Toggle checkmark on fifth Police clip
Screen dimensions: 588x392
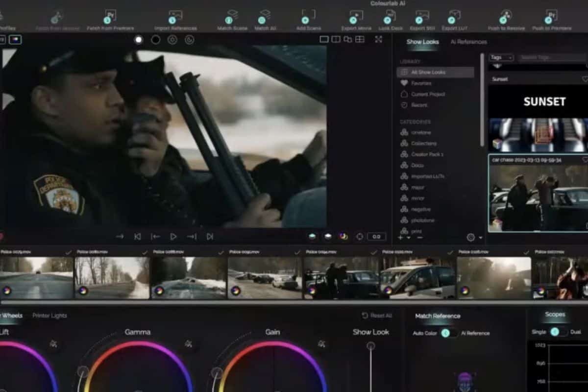374,252
